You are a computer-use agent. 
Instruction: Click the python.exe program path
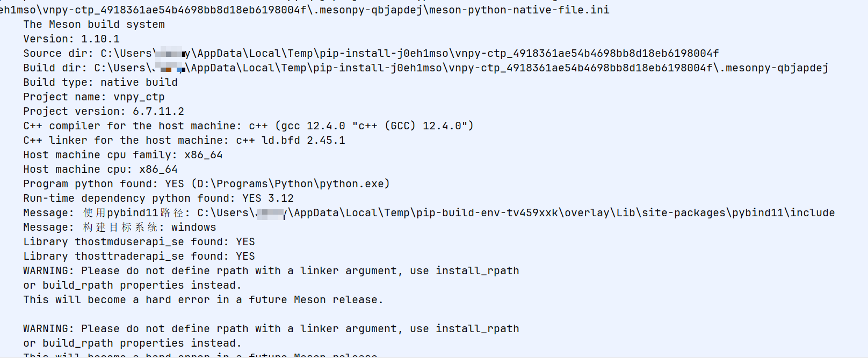pyautogui.click(x=293, y=184)
